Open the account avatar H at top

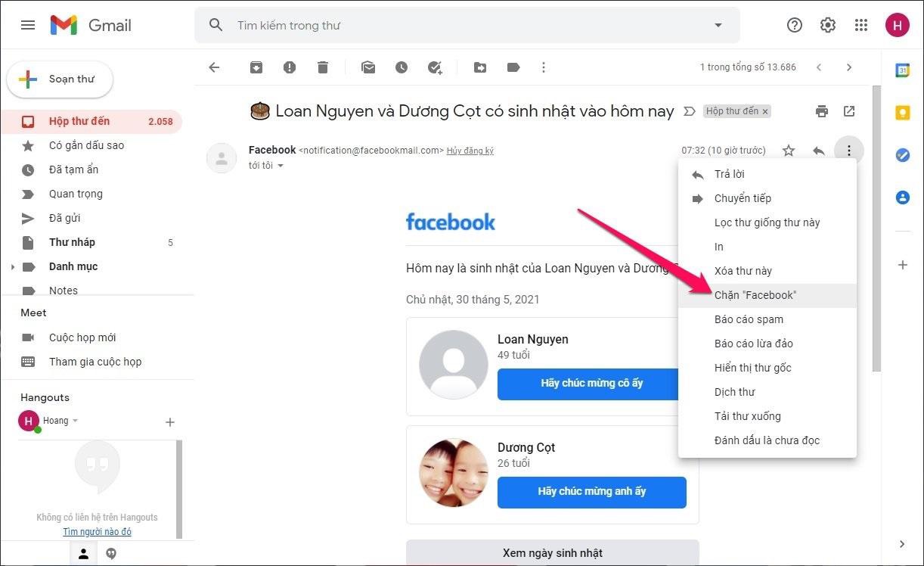tap(898, 25)
